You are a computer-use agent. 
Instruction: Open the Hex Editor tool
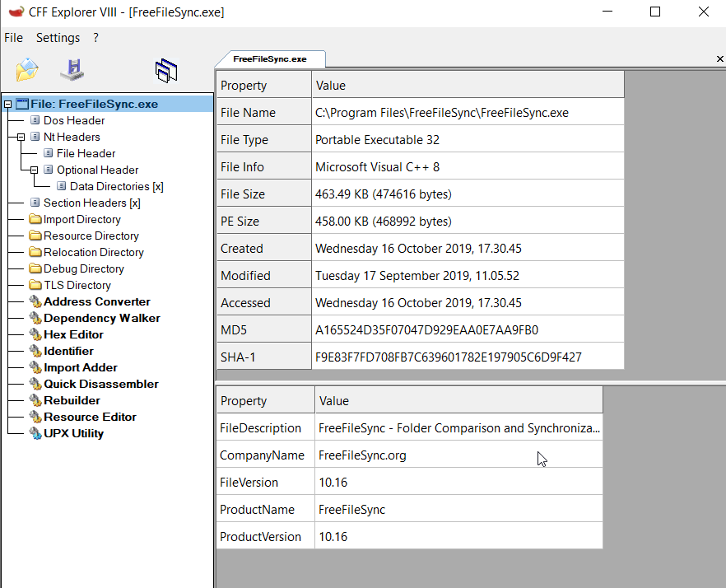click(x=73, y=334)
